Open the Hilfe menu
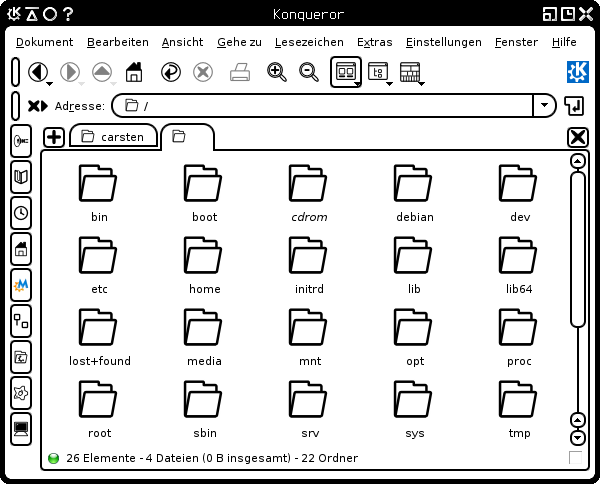The image size is (600, 484). (564, 42)
